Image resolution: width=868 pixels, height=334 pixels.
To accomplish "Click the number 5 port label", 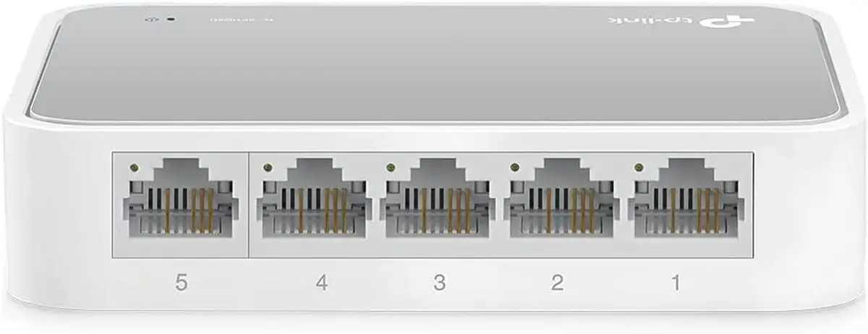I will pyautogui.click(x=181, y=283).
